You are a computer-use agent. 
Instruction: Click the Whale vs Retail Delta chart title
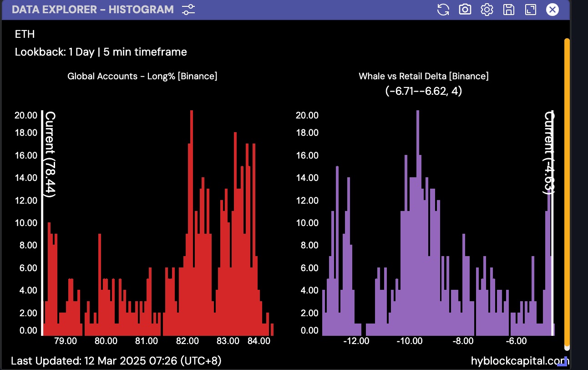[x=423, y=76]
